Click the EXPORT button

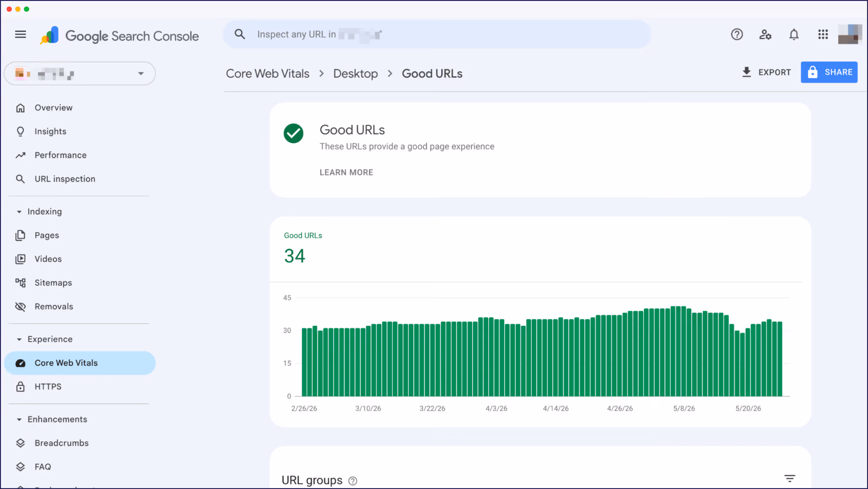[766, 72]
